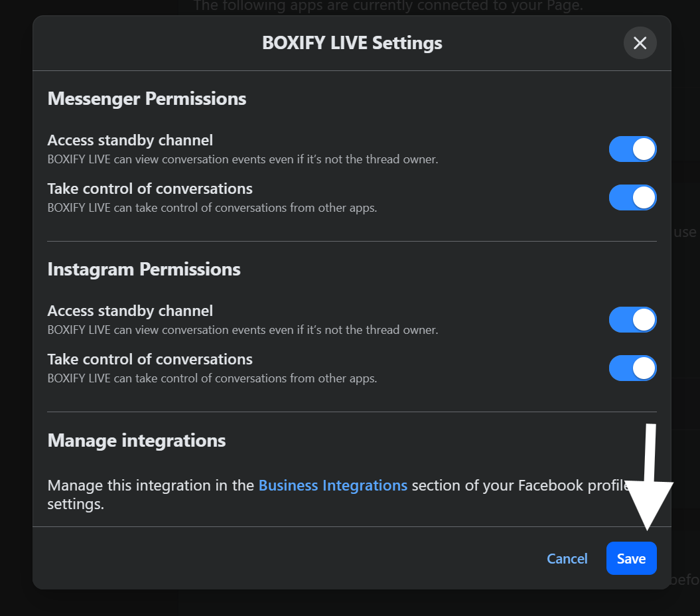
Task: Toggle Messenger Take control of conversations switch
Action: click(632, 197)
